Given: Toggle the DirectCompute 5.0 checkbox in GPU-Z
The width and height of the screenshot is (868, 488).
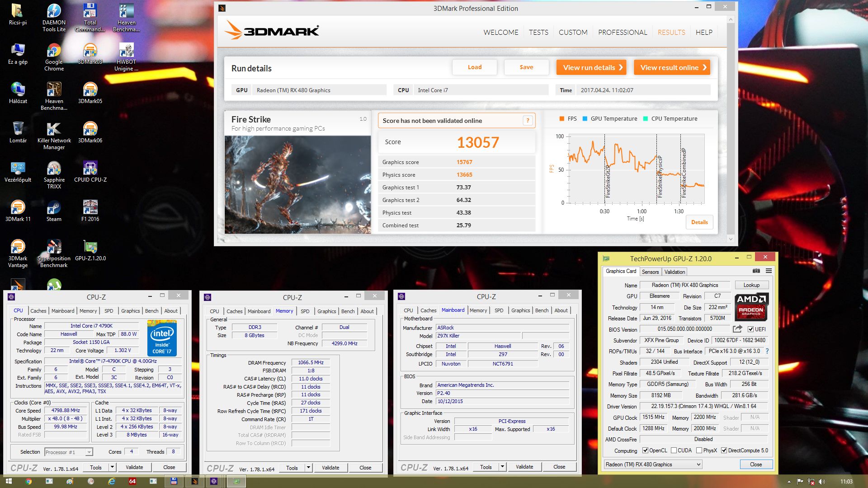Looking at the screenshot, I should [x=724, y=450].
